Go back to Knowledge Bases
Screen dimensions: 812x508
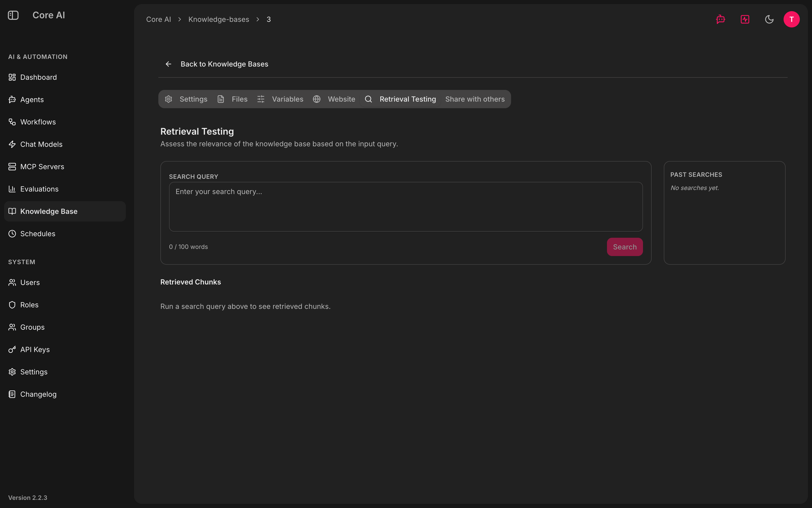[x=217, y=64]
